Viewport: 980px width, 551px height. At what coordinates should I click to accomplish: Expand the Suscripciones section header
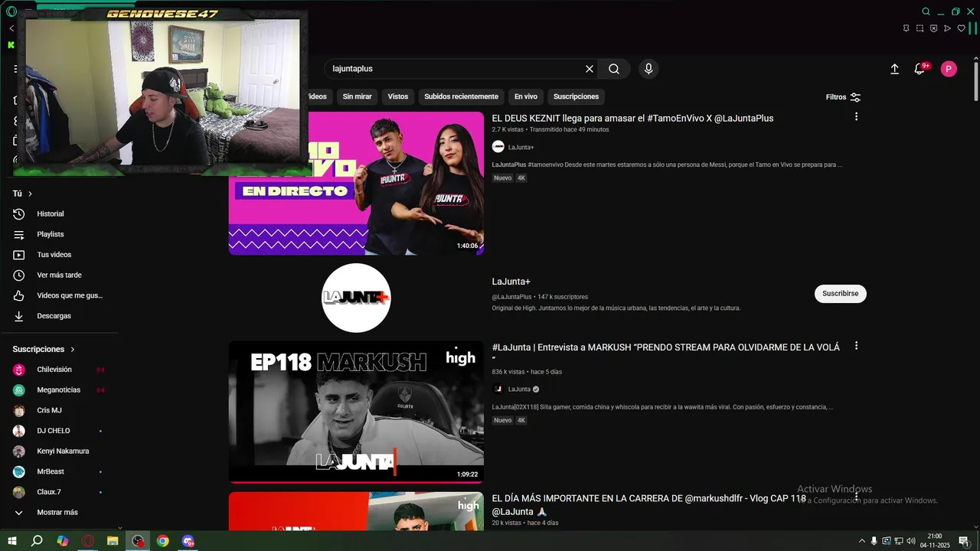[44, 349]
